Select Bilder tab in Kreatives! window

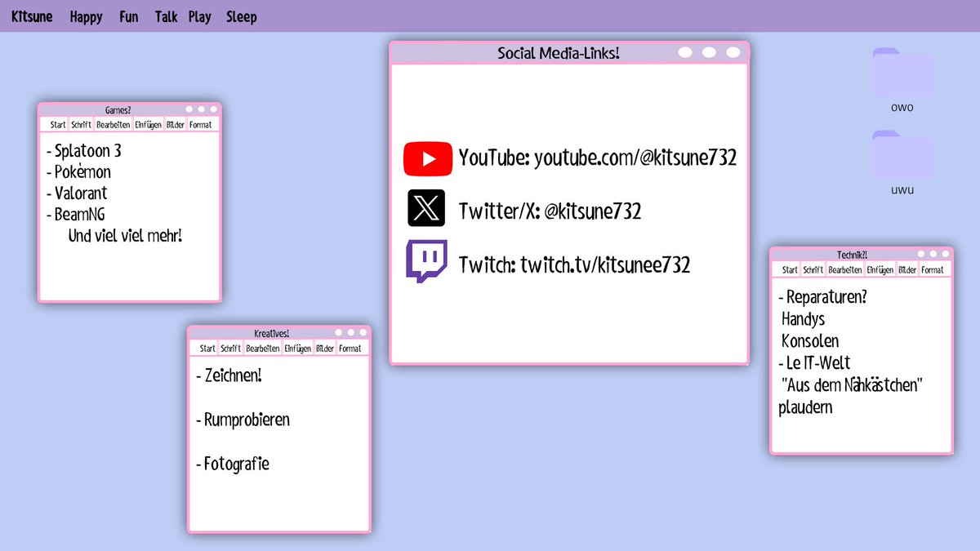click(325, 349)
